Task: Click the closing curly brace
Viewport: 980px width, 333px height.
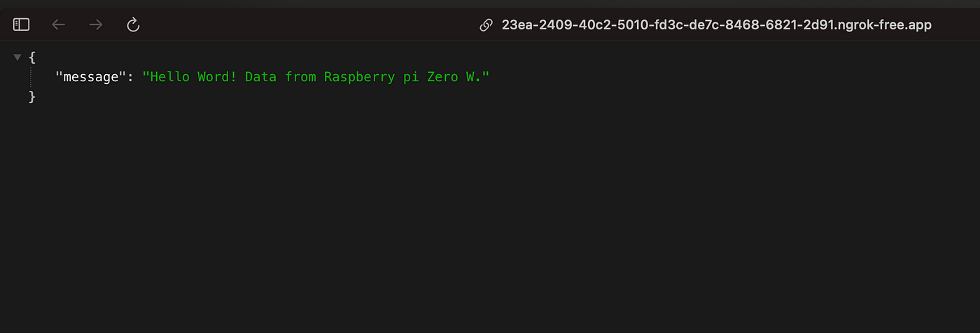Action: [32, 97]
